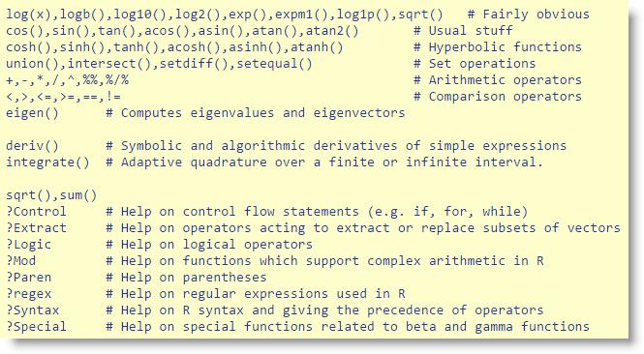Select the ?regex help keyword

(29, 294)
